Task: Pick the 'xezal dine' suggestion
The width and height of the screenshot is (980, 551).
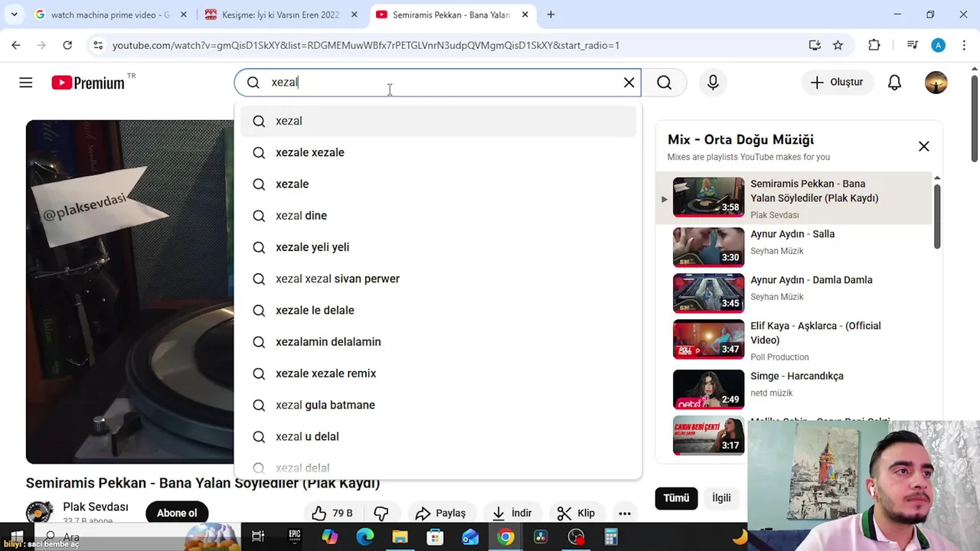Action: pyautogui.click(x=438, y=216)
